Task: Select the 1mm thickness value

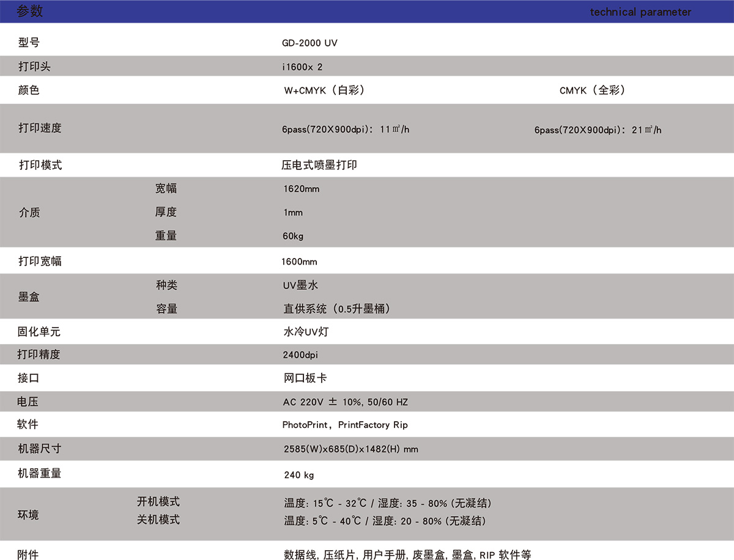Action: point(293,213)
